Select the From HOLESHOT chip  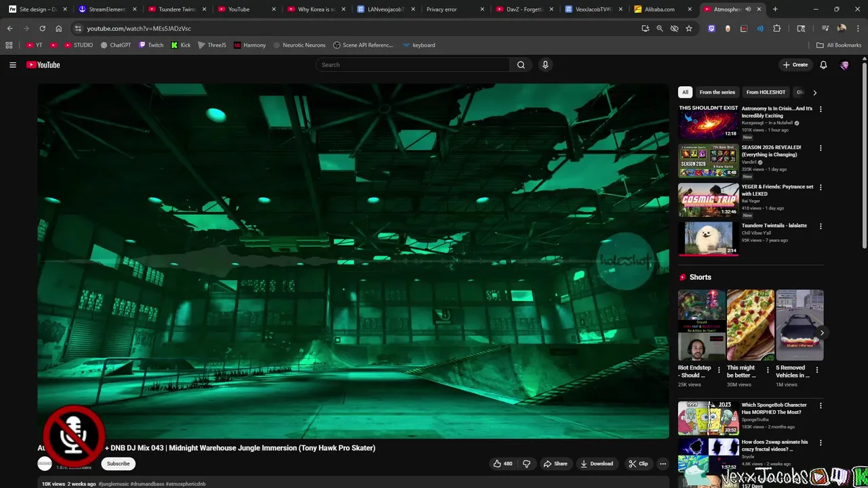[x=766, y=92]
